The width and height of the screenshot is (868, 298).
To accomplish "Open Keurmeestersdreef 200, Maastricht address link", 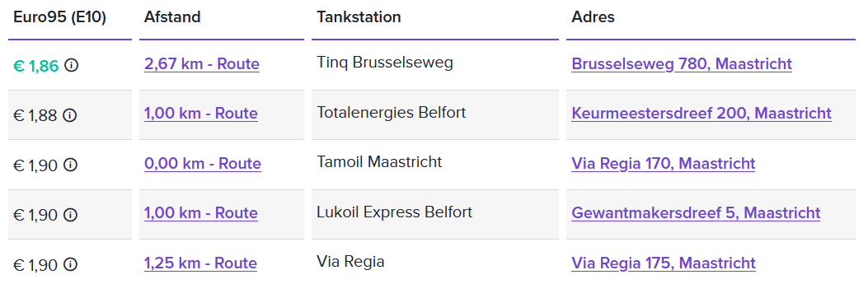I will (x=701, y=114).
